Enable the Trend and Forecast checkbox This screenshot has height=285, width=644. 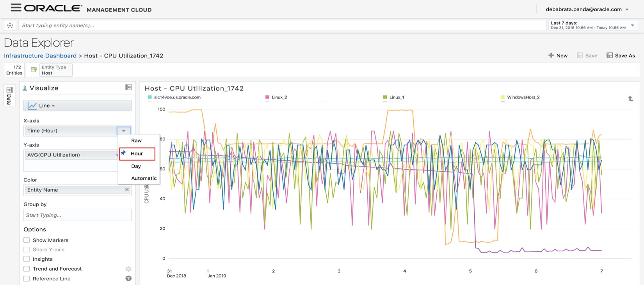pyautogui.click(x=27, y=269)
